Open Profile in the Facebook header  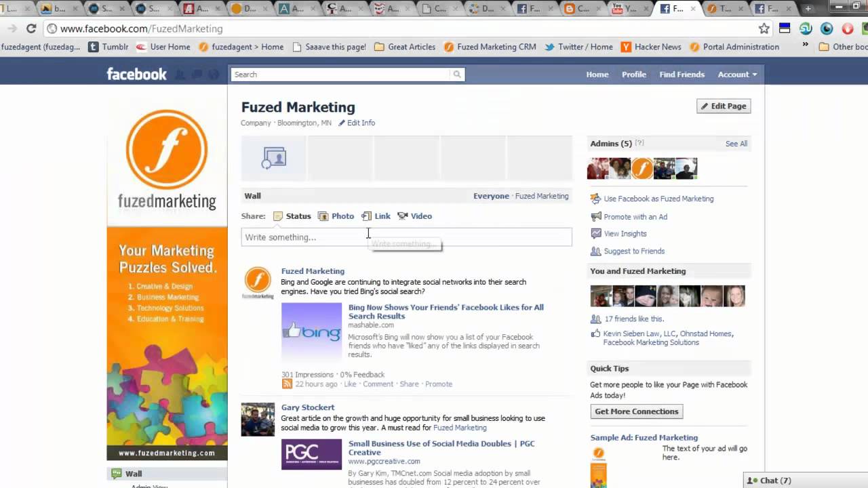tap(634, 75)
